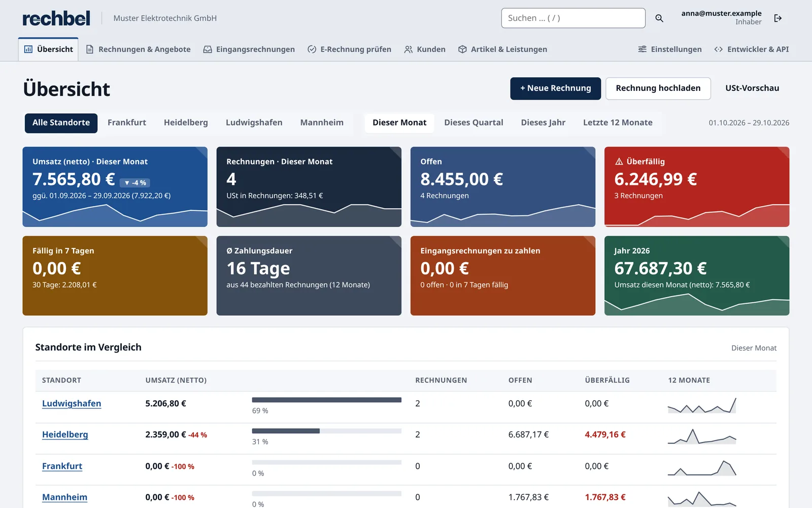The width and height of the screenshot is (812, 508).
Task: Click the Entwickler & API code icon
Action: pyautogui.click(x=719, y=49)
